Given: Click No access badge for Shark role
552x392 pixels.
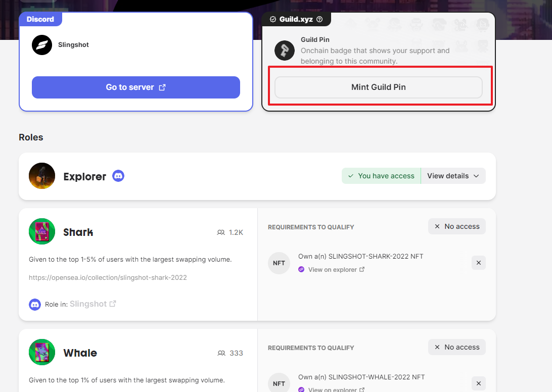Looking at the screenshot, I should [x=457, y=226].
